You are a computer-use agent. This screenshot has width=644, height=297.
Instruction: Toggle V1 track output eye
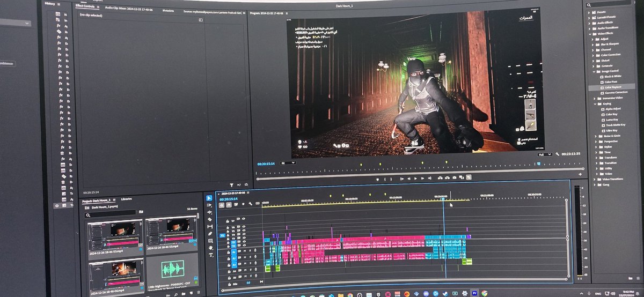click(244, 245)
